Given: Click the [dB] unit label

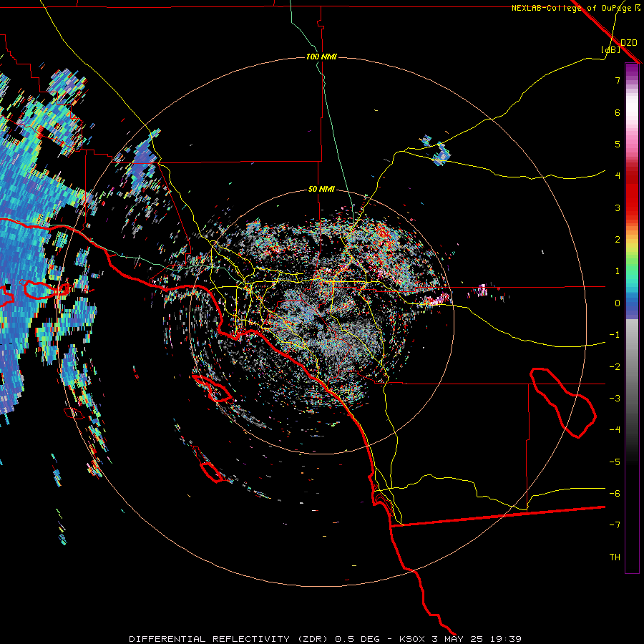Looking at the screenshot, I should (x=611, y=49).
